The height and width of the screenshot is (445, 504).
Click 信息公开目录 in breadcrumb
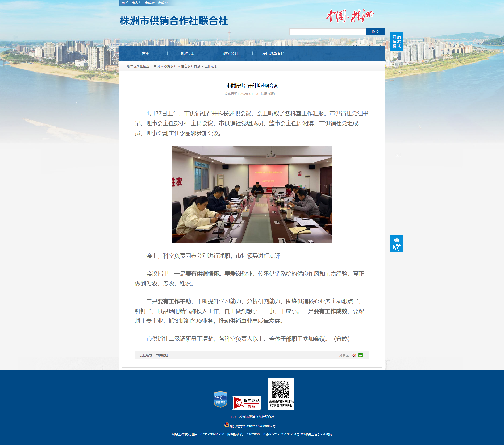pyautogui.click(x=191, y=66)
